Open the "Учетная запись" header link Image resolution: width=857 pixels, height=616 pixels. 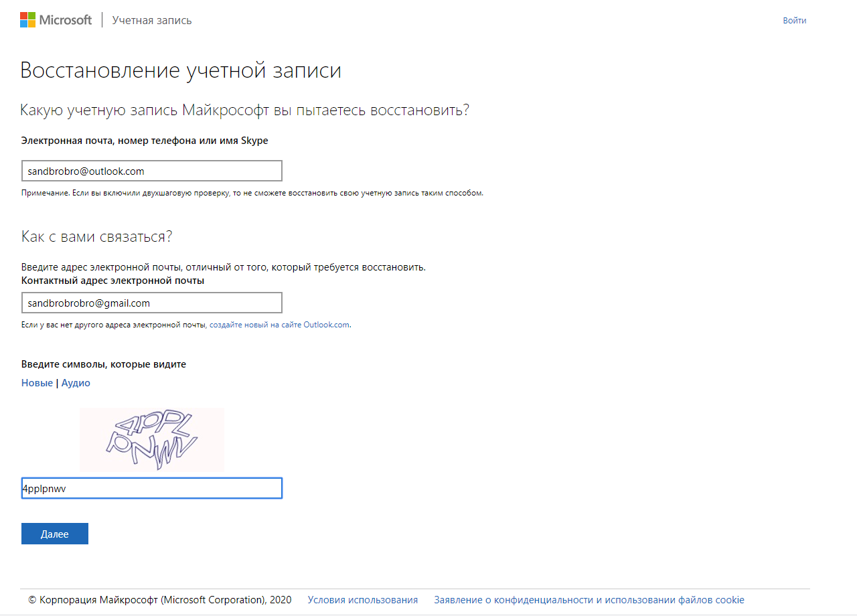[x=152, y=20]
